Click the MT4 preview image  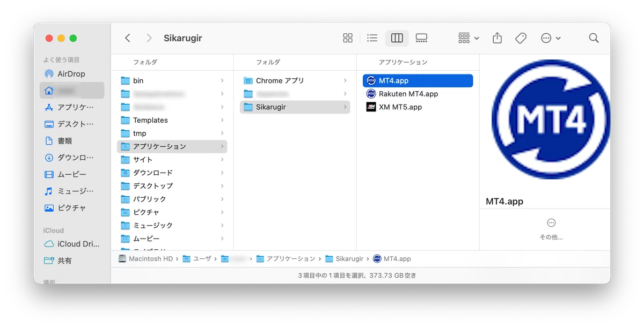click(551, 119)
